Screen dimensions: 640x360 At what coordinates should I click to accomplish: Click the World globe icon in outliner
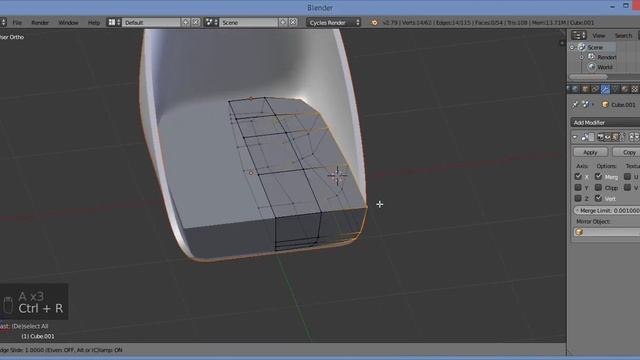(x=592, y=67)
